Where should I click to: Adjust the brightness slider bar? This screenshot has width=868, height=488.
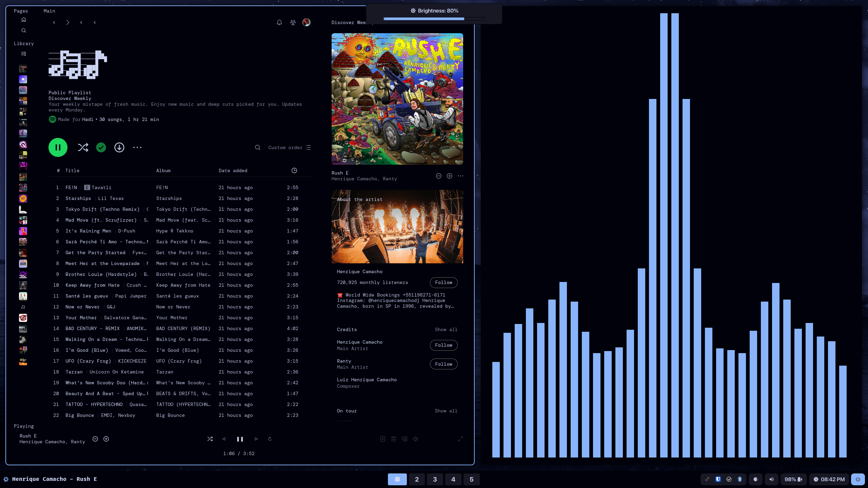click(434, 19)
